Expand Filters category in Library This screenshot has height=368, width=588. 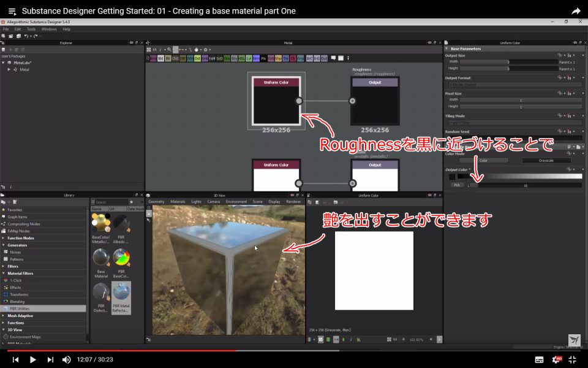pyautogui.click(x=4, y=266)
